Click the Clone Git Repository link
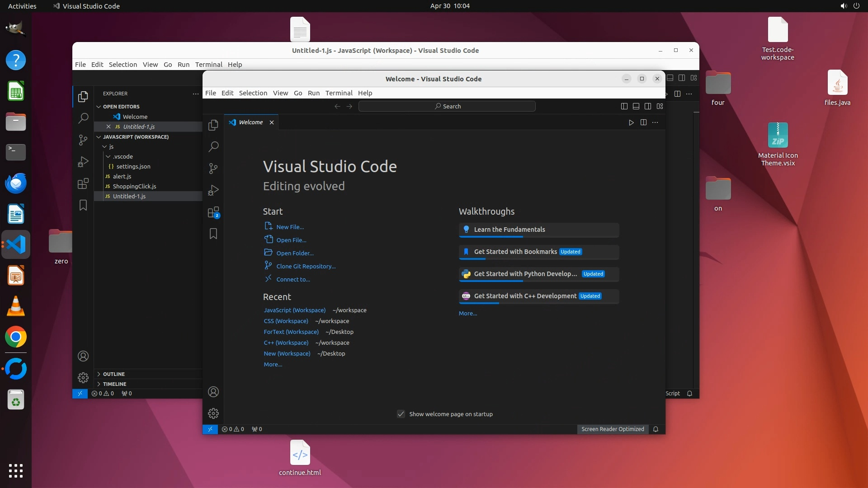Viewport: 868px width, 488px height. pyautogui.click(x=306, y=266)
